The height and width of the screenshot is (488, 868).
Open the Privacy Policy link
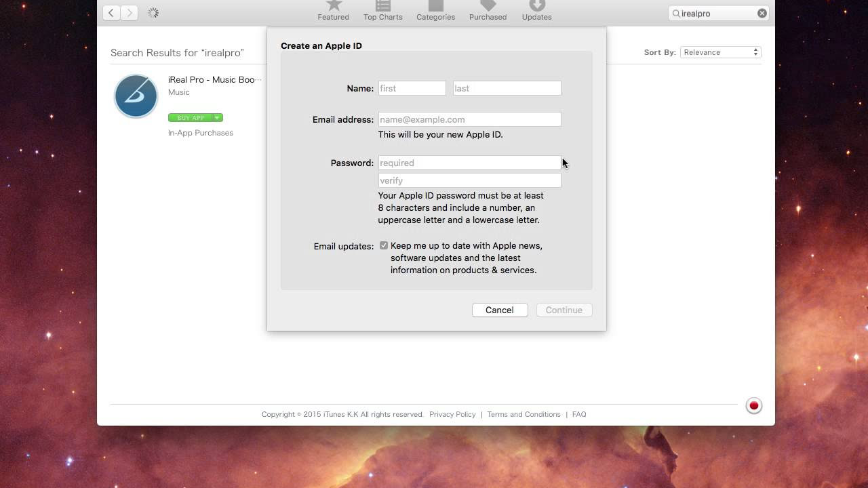(452, 414)
